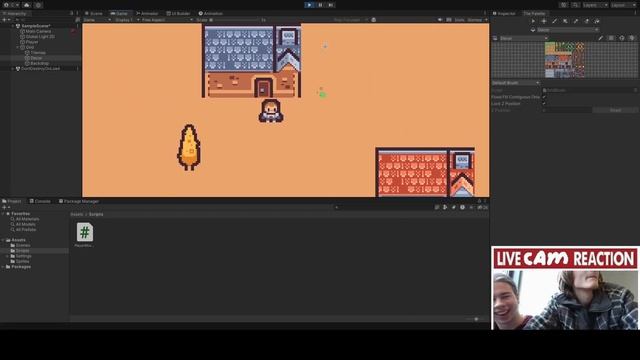Select the Tile Palette Eraser tool
This screenshot has width=640, height=360.
point(586,21)
